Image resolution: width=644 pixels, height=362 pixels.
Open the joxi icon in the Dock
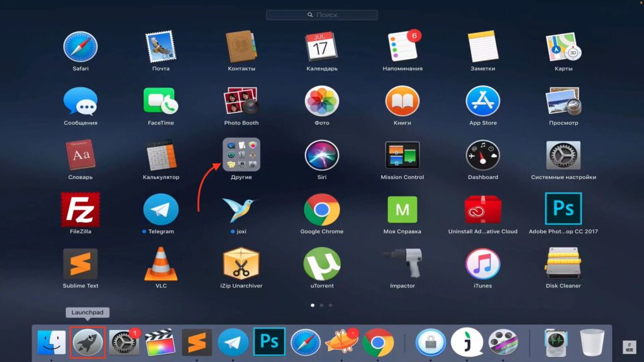pos(467,342)
